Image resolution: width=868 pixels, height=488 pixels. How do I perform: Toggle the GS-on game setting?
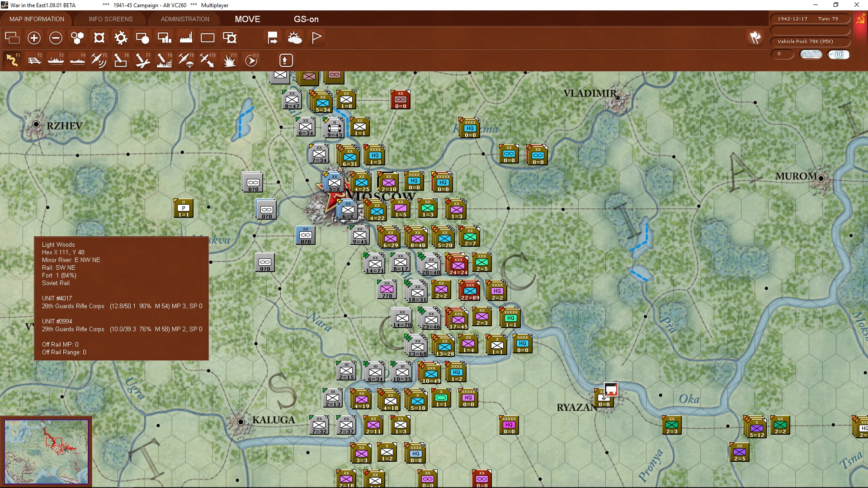(x=307, y=19)
